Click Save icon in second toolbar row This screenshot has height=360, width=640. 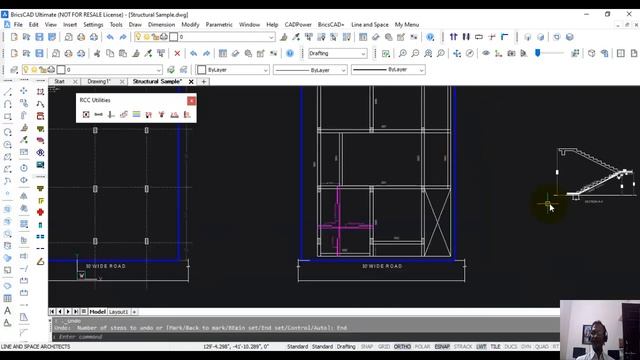[39, 53]
